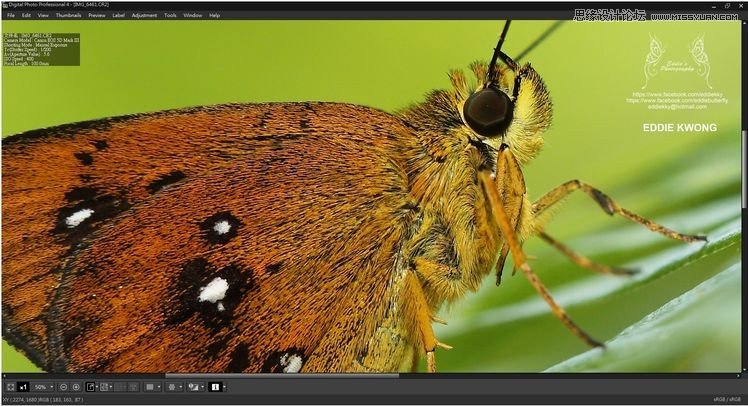Viewport: 748px width, 406px height.
Task: Open the Thumbnails menu
Action: [x=68, y=15]
